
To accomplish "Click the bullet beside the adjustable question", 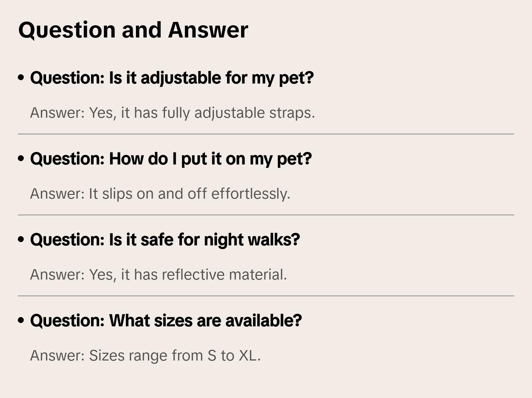I will [21, 78].
